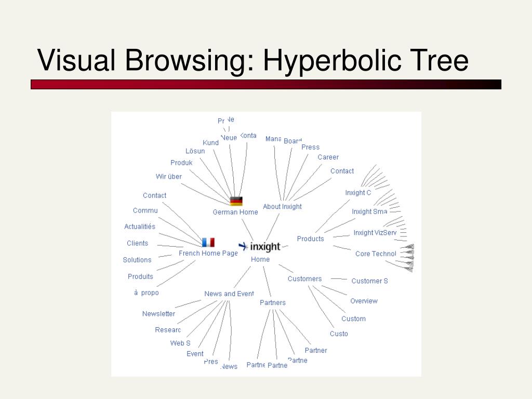Click the Researc node
Screen dimensions: 532x399
point(168,330)
